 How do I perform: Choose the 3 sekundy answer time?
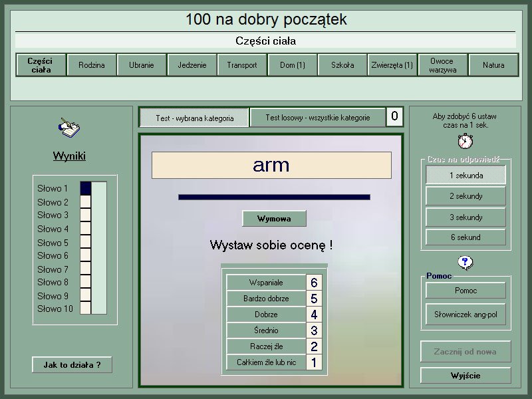[465, 217]
